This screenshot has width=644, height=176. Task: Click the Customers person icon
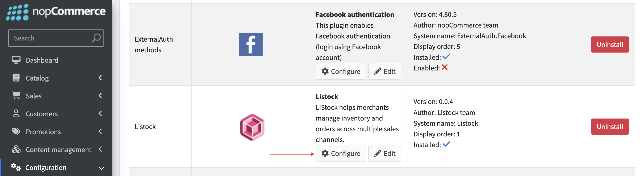[x=16, y=113]
